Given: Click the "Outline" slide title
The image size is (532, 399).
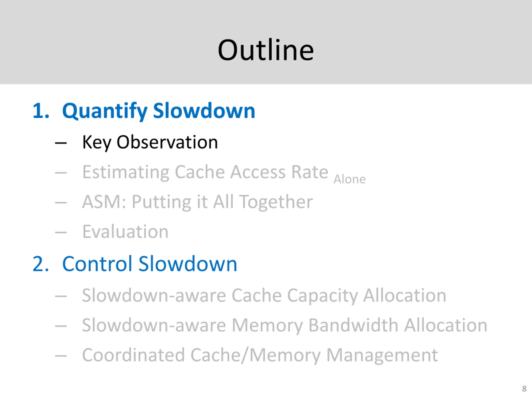Looking at the screenshot, I should [x=266, y=50].
